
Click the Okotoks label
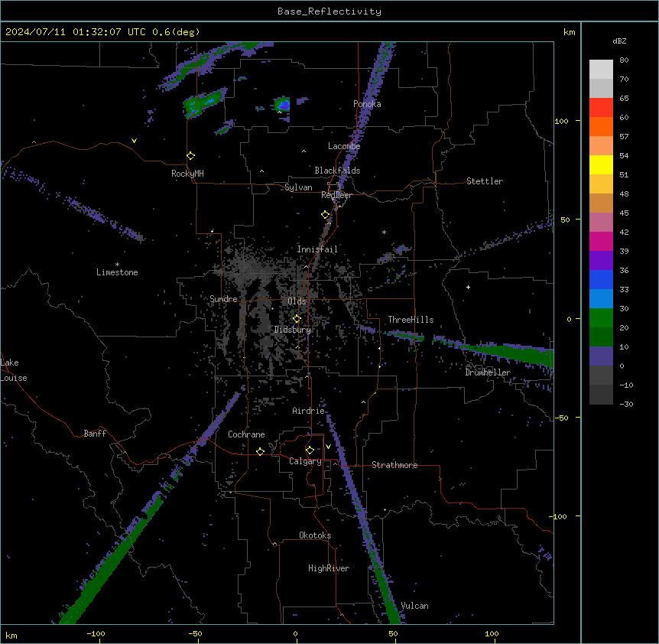point(315,535)
